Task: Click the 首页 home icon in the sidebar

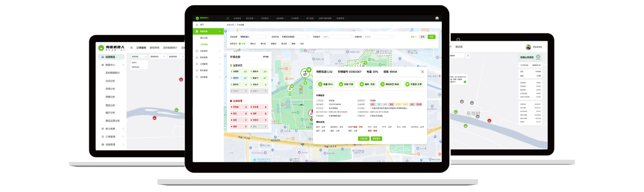Action: click(x=197, y=25)
